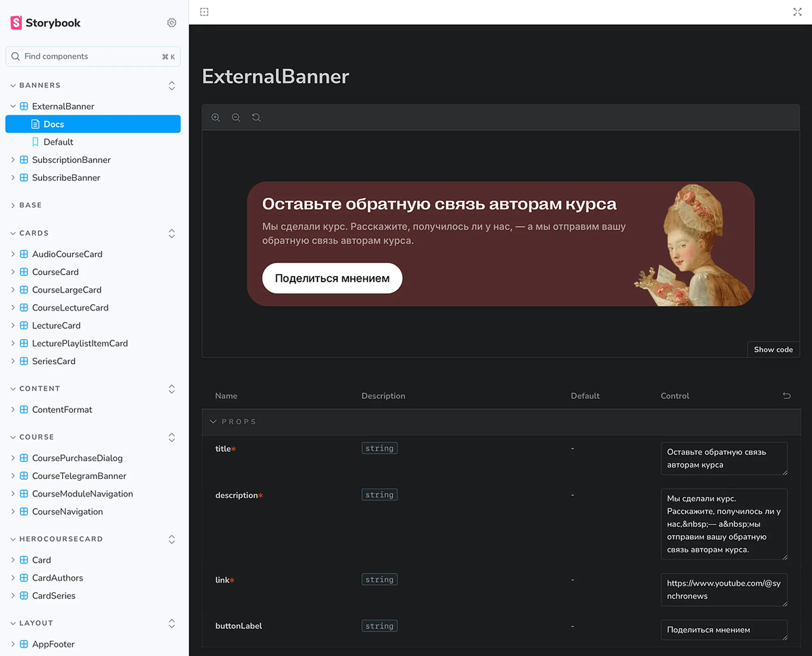Toggle sidebar icon in top toolbar

pos(204,12)
